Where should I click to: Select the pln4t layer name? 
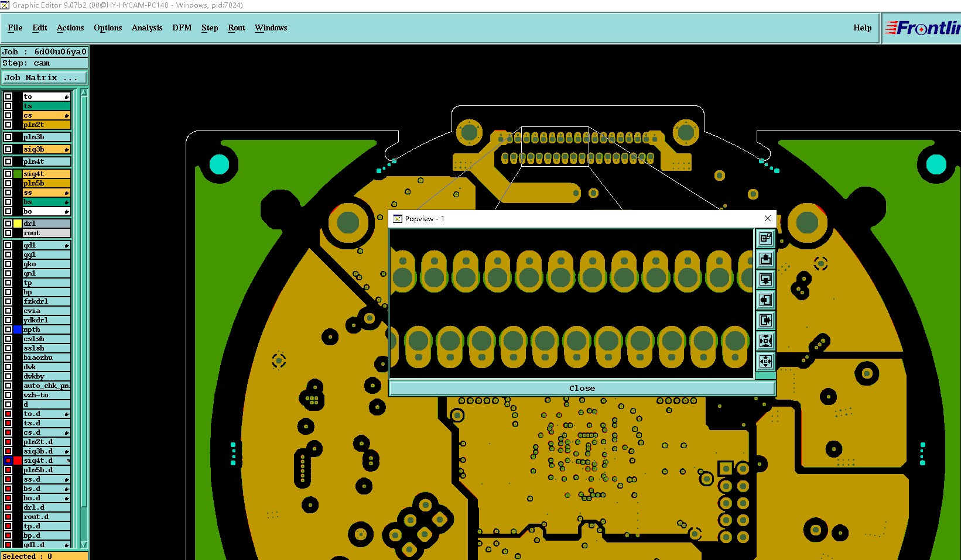click(47, 162)
